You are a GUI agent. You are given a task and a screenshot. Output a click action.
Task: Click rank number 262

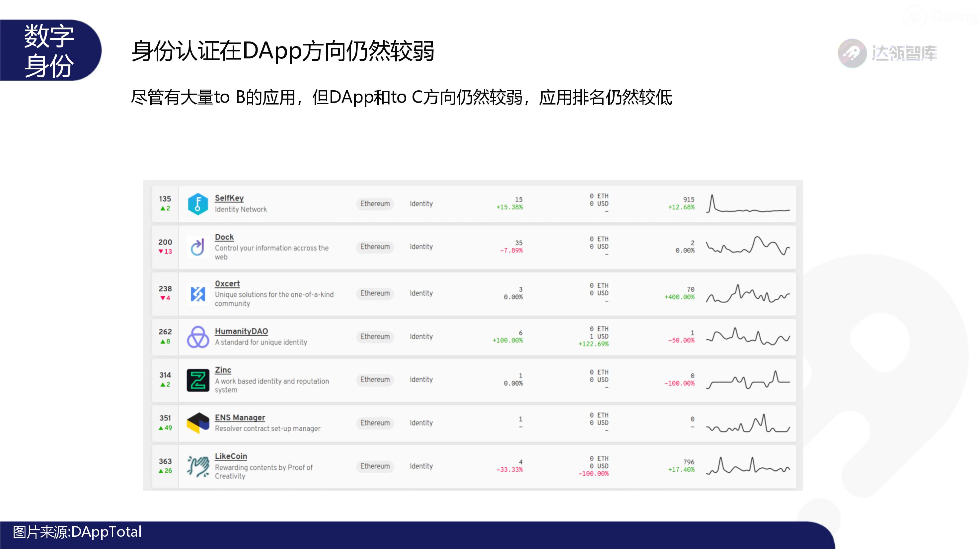click(x=165, y=332)
